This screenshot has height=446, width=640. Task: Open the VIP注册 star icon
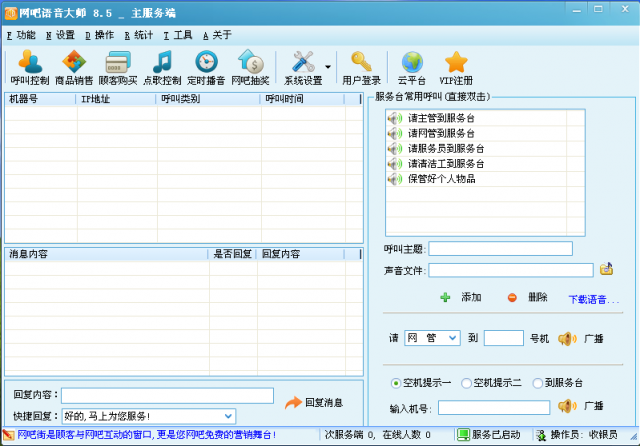point(456,62)
